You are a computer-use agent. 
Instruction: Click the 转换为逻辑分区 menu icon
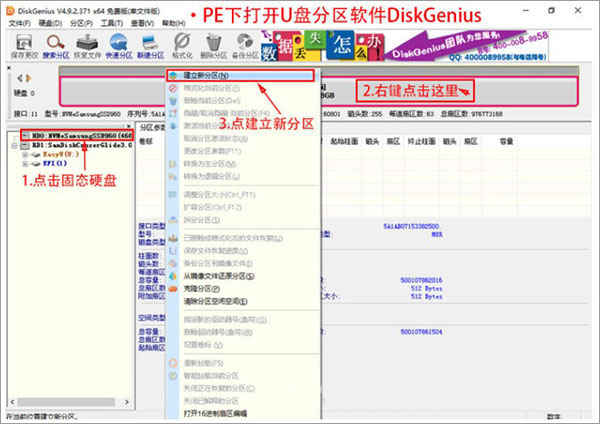(173, 176)
